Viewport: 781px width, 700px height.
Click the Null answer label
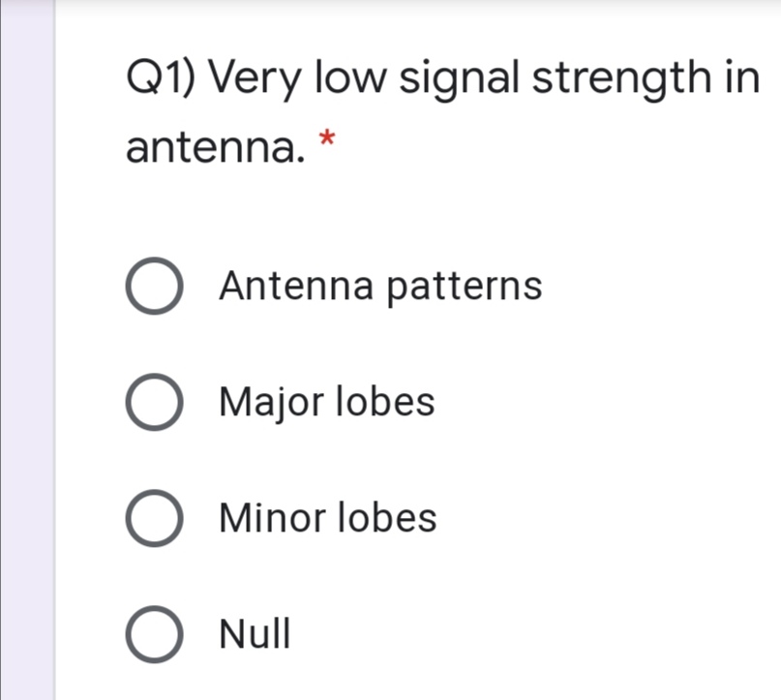(255, 633)
